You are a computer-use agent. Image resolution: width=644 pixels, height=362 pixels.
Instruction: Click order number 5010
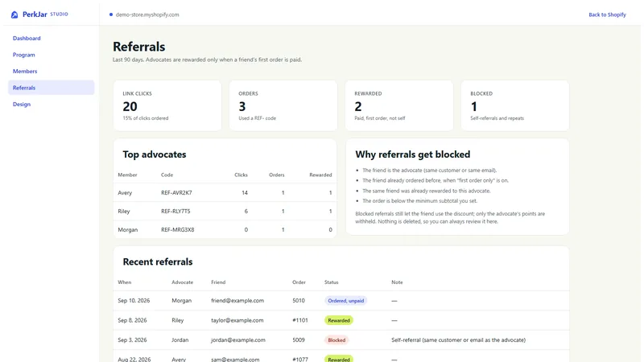[x=299, y=300]
